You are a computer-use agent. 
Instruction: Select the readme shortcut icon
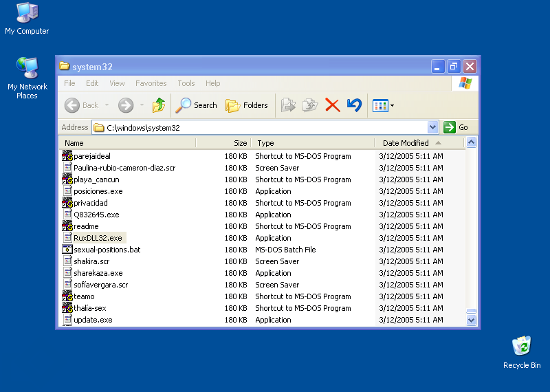(67, 226)
